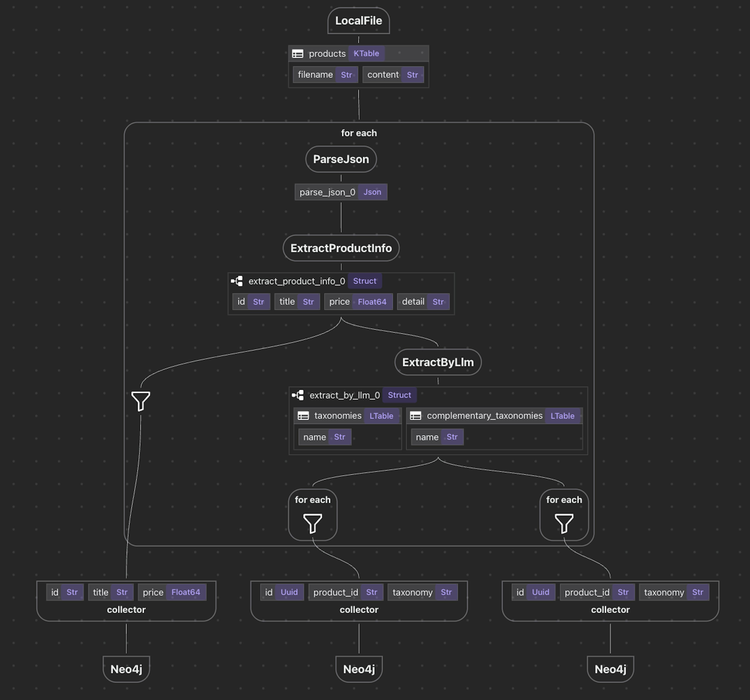This screenshot has width=750, height=700.
Task: Click the table icon beside complementary_taxonomies
Action: pos(415,416)
